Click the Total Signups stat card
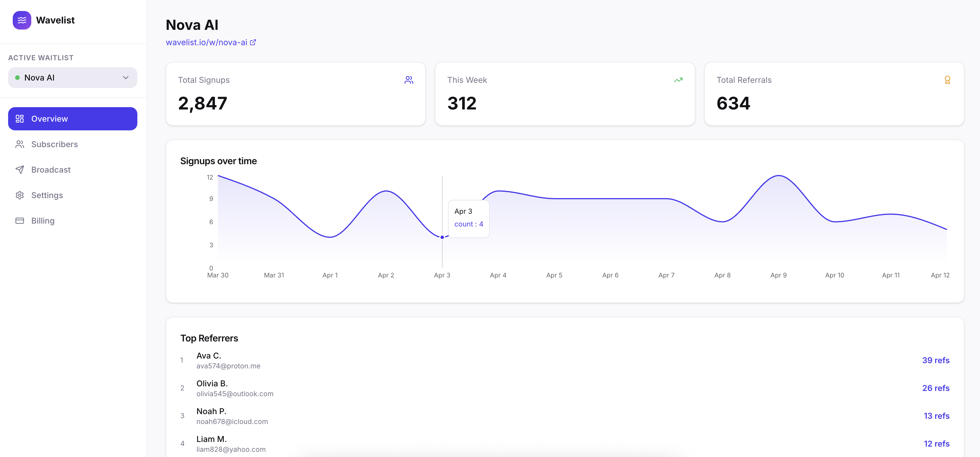Image resolution: width=980 pixels, height=457 pixels. (x=295, y=94)
